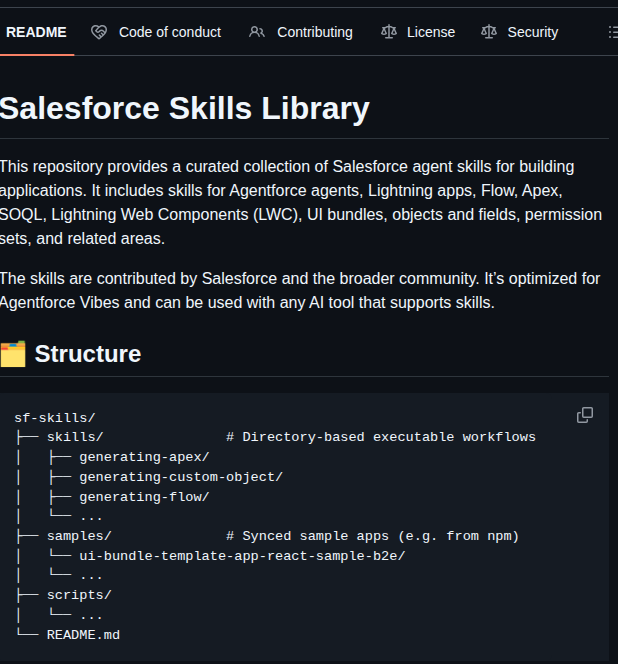Click the License scale icon
Viewport: 618px width, 664px height.
(389, 32)
